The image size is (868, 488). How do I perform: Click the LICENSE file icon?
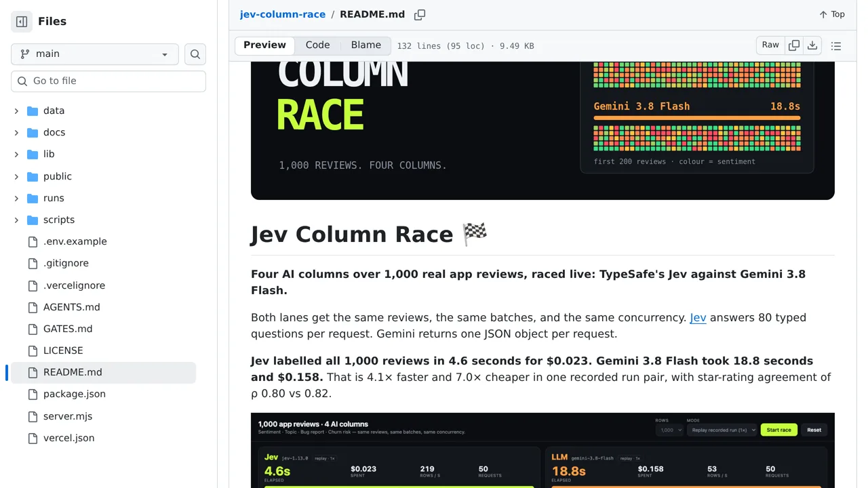[33, 350]
